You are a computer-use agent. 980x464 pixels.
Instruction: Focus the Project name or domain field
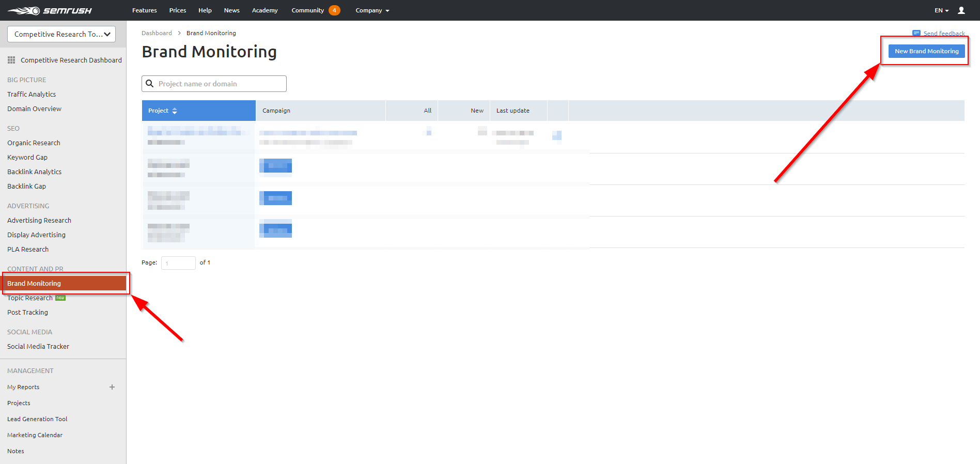point(220,84)
